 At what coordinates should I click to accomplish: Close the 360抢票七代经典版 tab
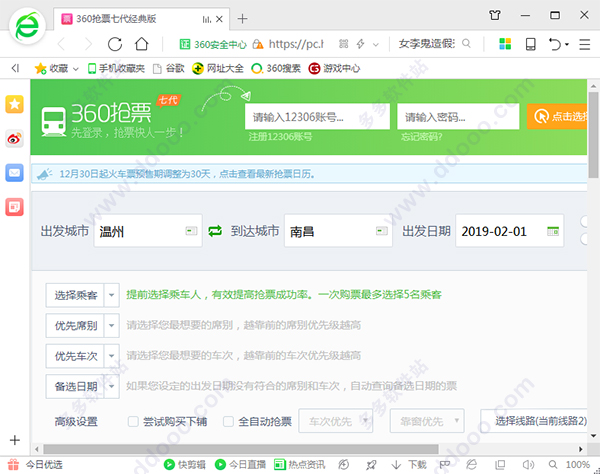(219, 19)
